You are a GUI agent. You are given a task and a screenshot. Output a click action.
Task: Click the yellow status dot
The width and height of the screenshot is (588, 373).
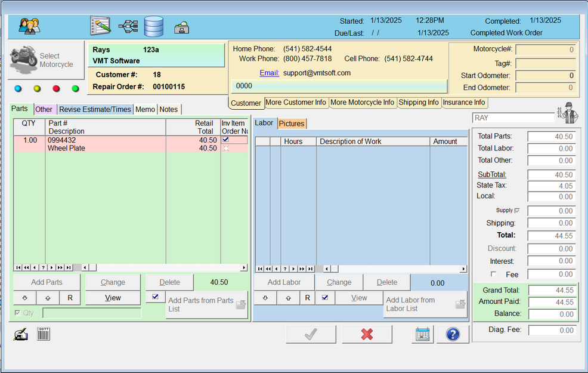(x=37, y=88)
